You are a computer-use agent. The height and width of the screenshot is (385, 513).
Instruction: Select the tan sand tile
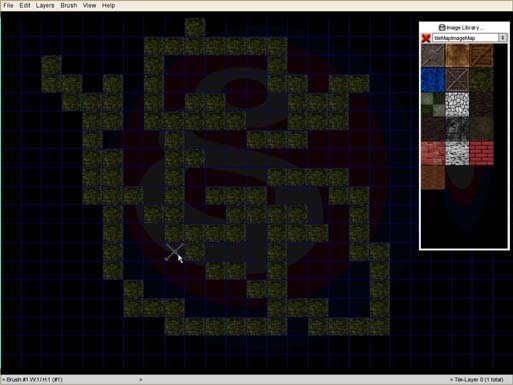coord(457,56)
